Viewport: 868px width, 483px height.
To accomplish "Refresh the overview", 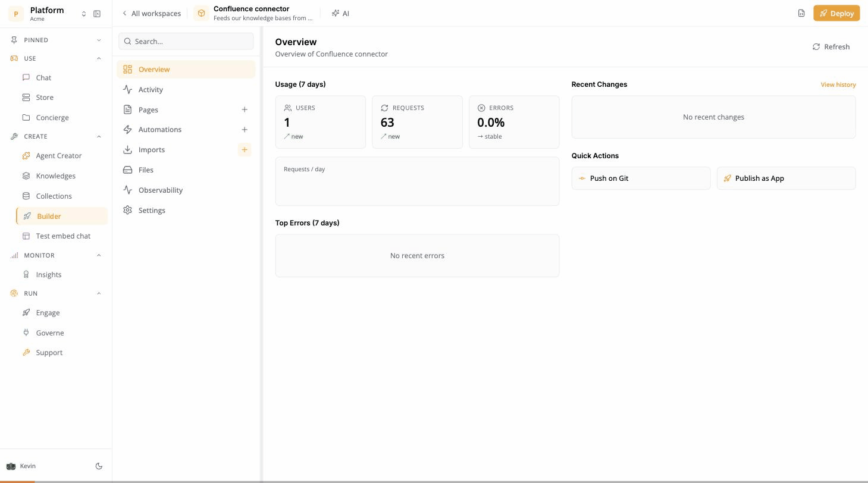I will pyautogui.click(x=831, y=47).
